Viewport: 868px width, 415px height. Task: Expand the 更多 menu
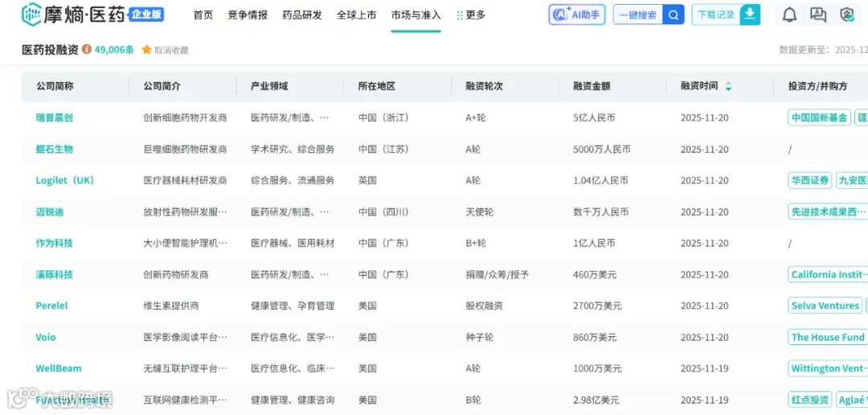[470, 15]
